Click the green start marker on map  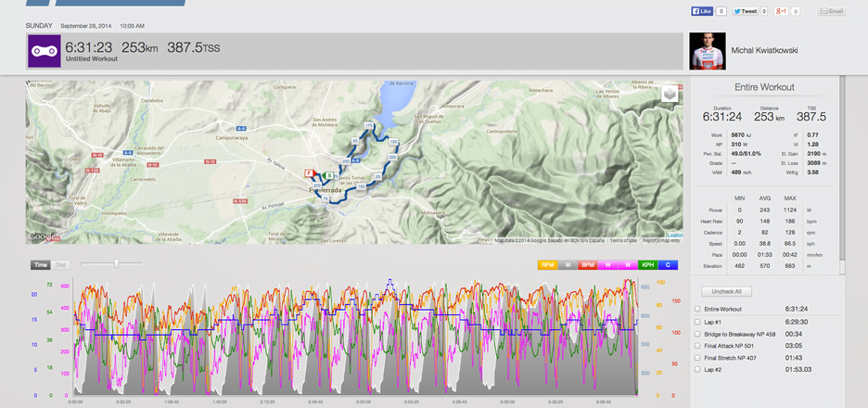pos(328,174)
